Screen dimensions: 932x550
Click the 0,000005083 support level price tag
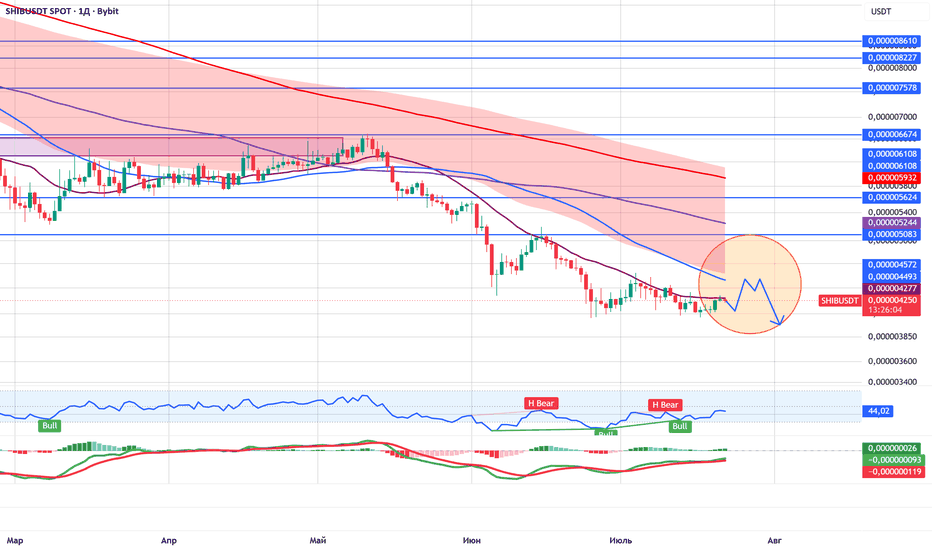(892, 234)
